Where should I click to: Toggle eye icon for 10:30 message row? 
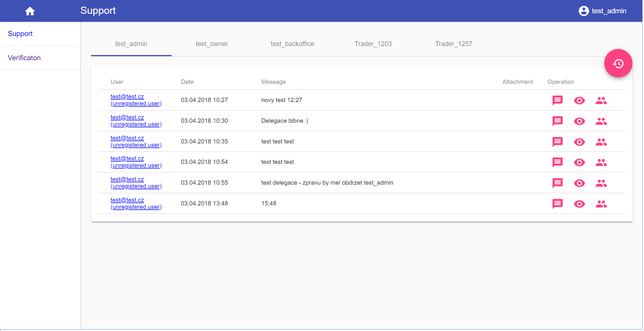(x=579, y=121)
